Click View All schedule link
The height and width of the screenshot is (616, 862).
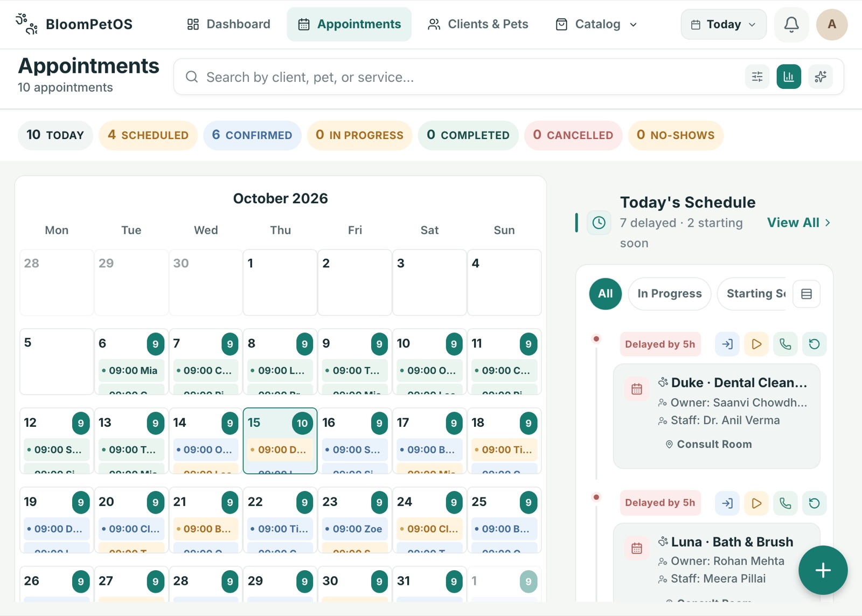coord(798,223)
